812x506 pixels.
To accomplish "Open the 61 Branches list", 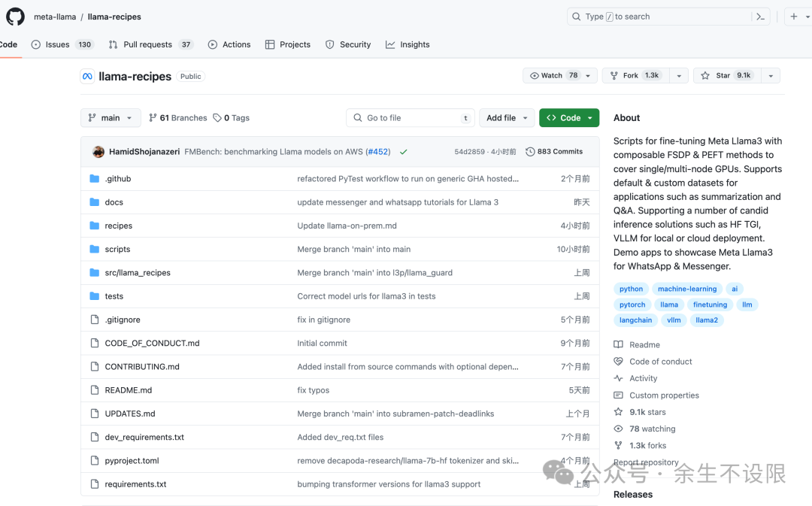I will point(178,118).
